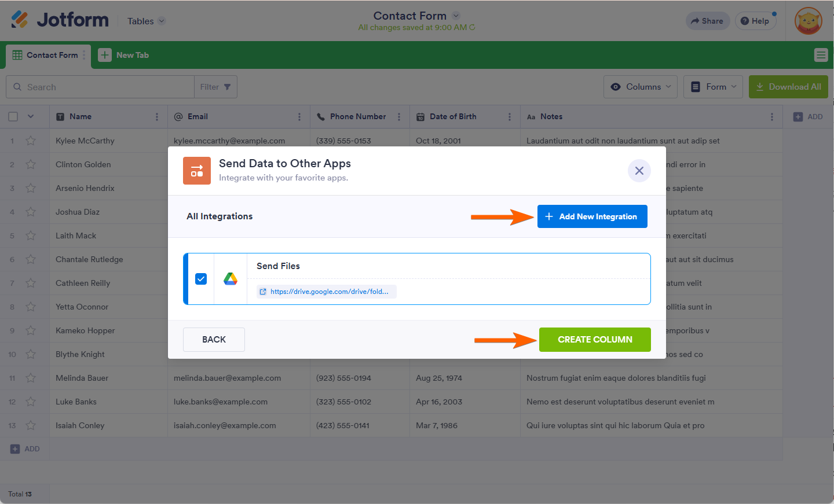
Task: Click the Contact Form tab options dots
Action: (84, 55)
